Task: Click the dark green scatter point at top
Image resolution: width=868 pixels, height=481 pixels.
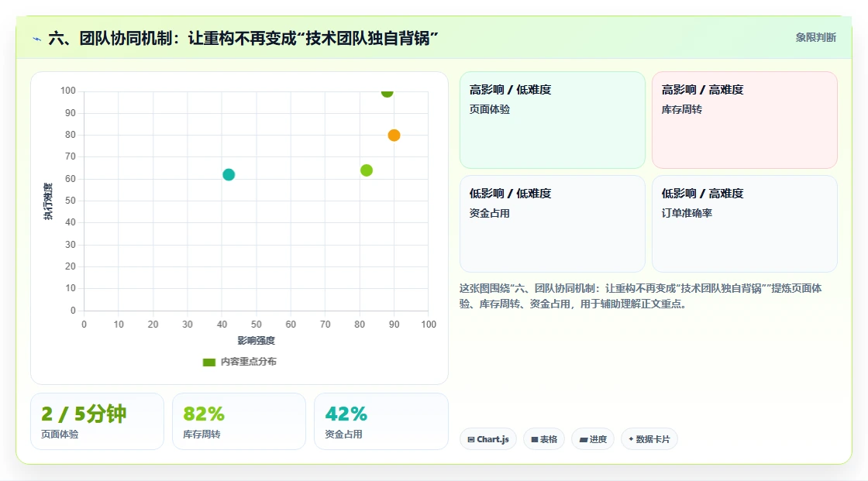Action: coord(387,92)
